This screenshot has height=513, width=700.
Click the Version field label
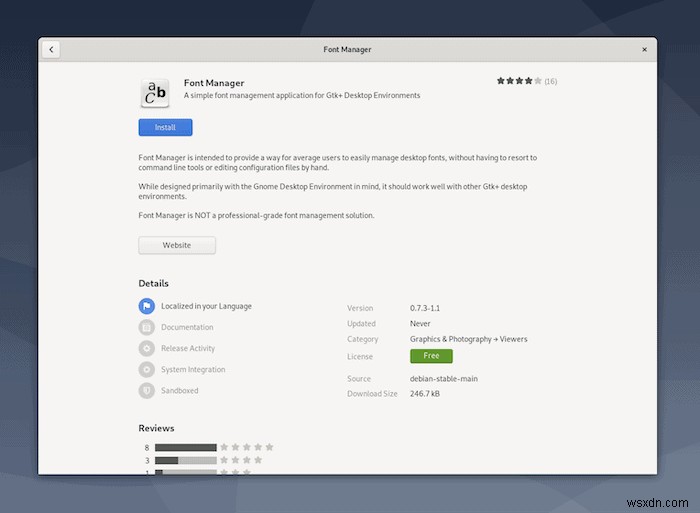click(x=360, y=308)
